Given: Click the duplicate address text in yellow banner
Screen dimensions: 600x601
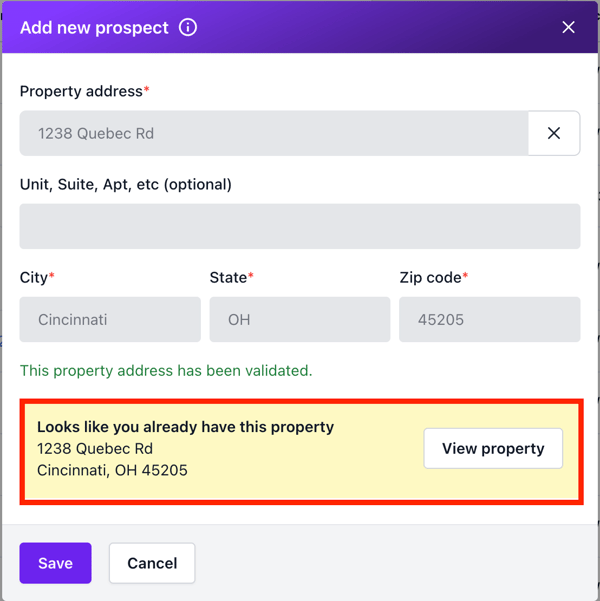Looking at the screenshot, I should [112, 459].
